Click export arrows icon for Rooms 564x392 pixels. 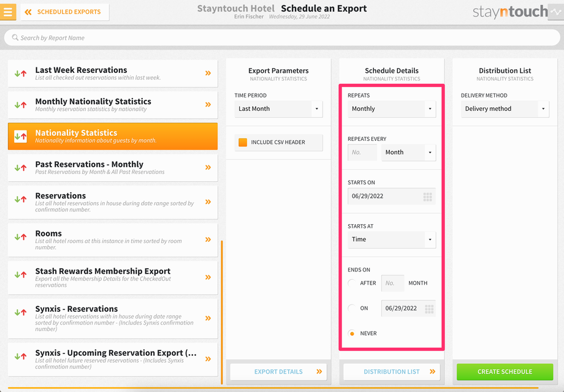[x=20, y=237]
